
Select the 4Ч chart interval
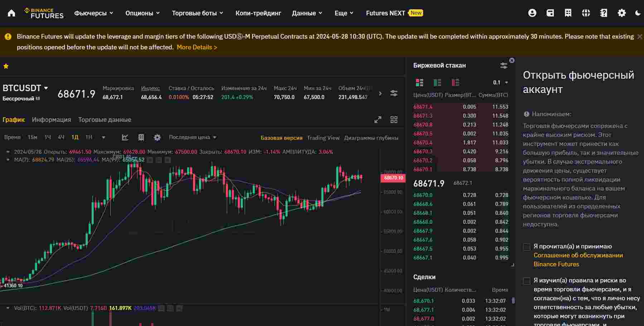click(61, 137)
